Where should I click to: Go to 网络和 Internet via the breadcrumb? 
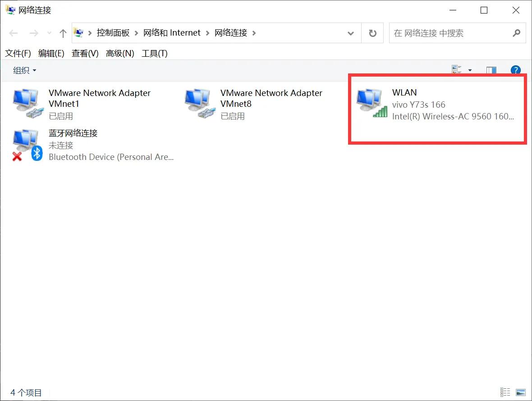tap(172, 33)
